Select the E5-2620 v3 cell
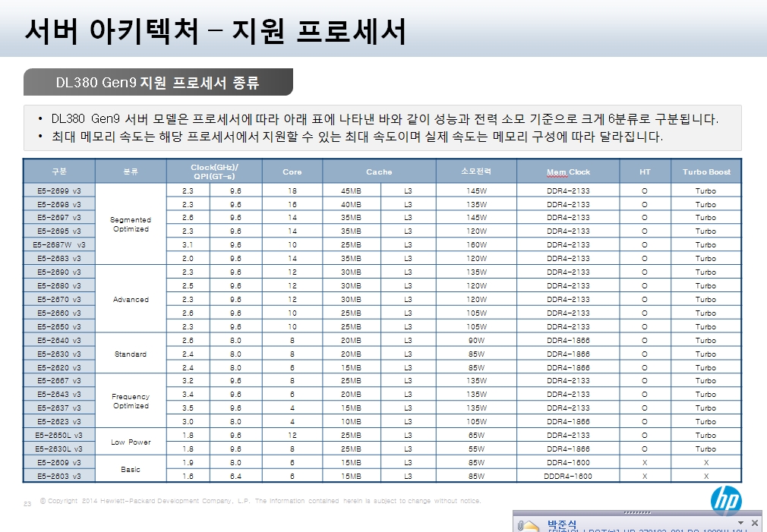The height and width of the screenshot is (532, 767). (59, 368)
